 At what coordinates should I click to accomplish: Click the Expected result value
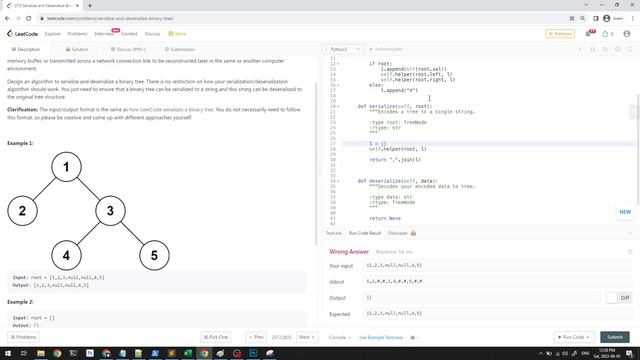pos(394,313)
